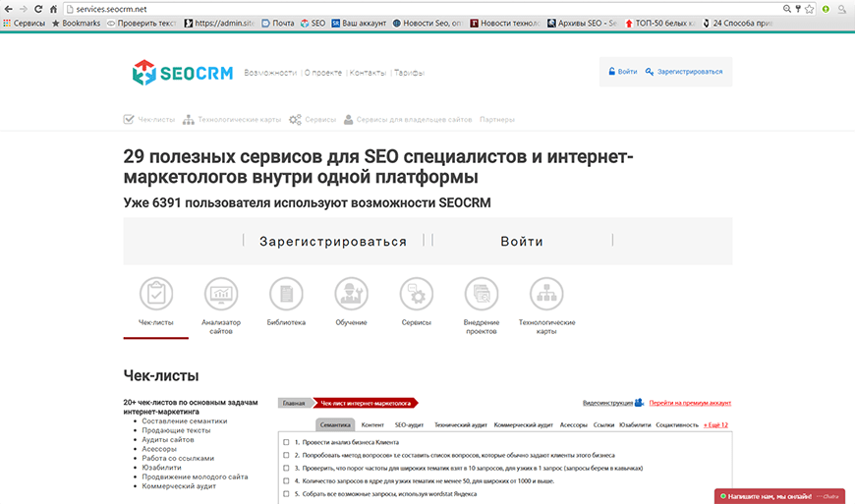Click the Главная breadcrumb
Viewport: 855px width, 504px height.
294,403
